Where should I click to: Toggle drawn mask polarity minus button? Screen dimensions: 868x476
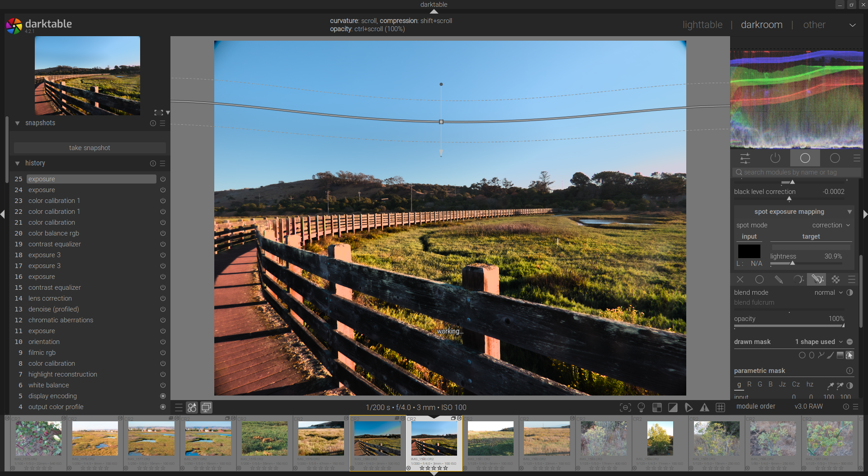[850, 342]
